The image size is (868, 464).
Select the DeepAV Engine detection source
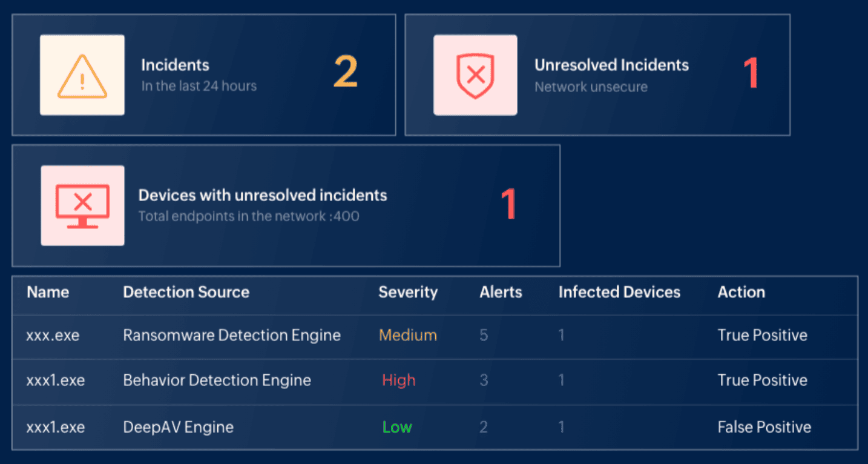tap(178, 427)
